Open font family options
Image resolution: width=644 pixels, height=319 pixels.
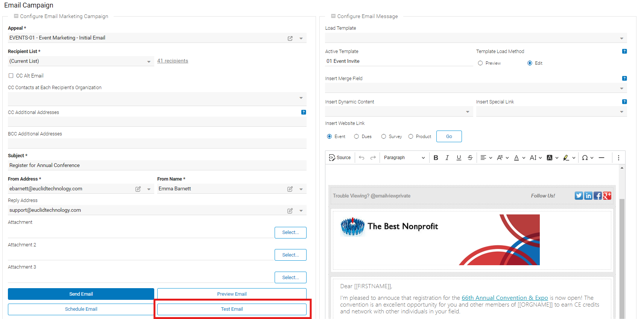tap(503, 158)
